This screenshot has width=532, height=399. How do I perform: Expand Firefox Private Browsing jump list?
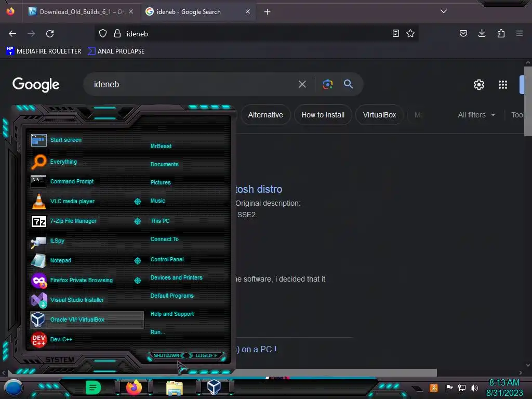tap(137, 280)
